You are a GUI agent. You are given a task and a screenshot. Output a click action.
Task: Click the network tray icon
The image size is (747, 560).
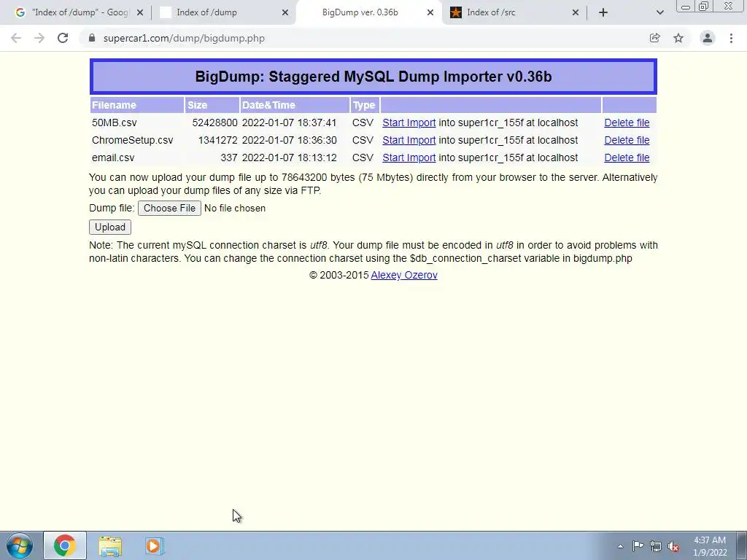click(x=656, y=546)
